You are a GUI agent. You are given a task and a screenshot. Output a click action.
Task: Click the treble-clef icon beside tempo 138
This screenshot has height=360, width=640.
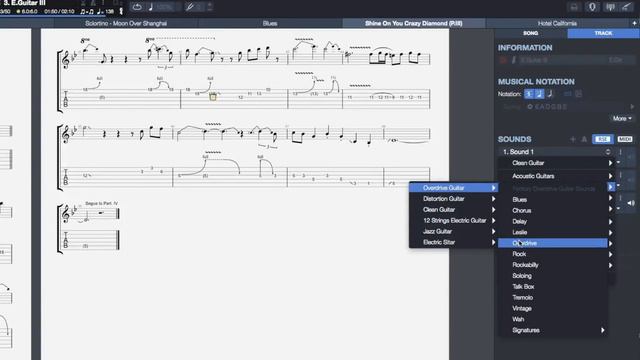click(x=121, y=11)
